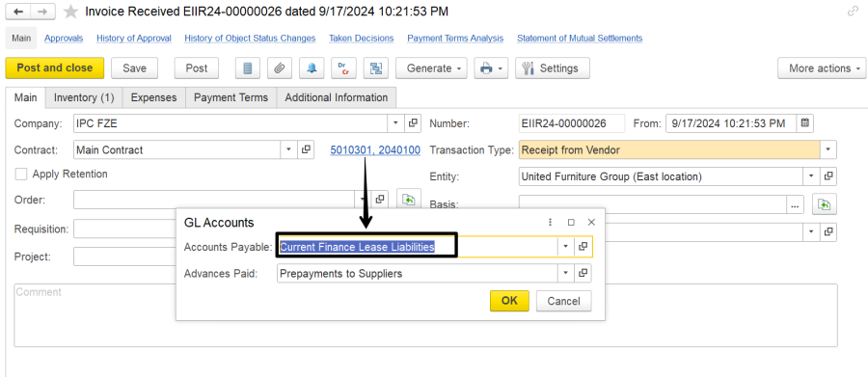Choose a Basis with the ellipsis button
This screenshot has width=868, height=377.
point(795,204)
